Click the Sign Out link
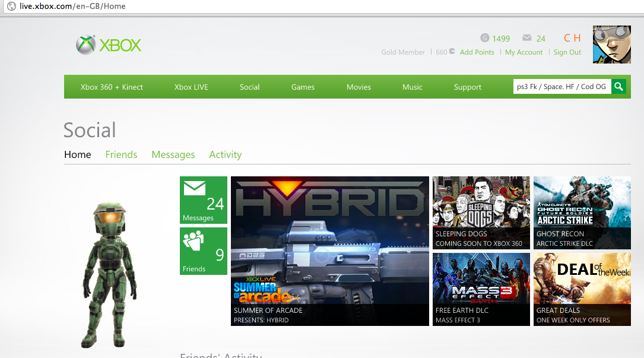The image size is (644, 358). (x=567, y=52)
